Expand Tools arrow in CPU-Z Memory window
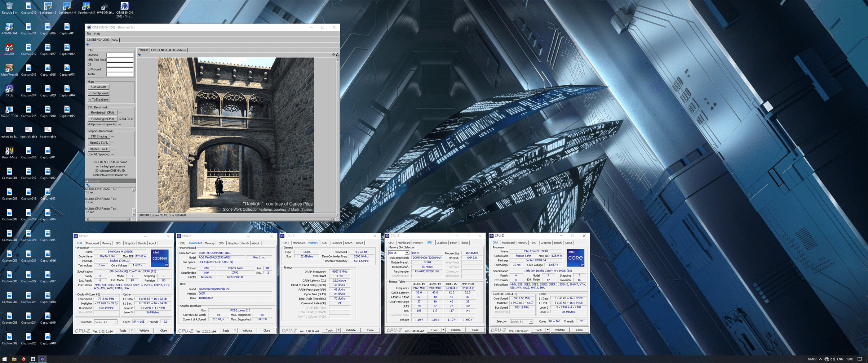The width and height of the screenshot is (868, 363). click(338, 330)
